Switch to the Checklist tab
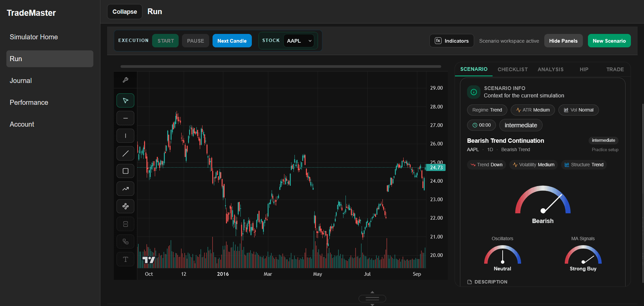The height and width of the screenshot is (306, 644). [513, 70]
